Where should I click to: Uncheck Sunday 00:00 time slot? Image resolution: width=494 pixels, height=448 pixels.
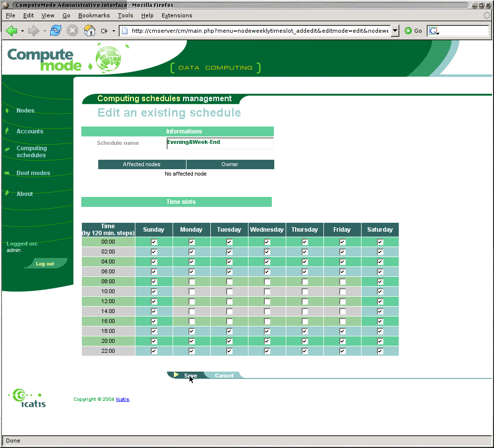154,242
